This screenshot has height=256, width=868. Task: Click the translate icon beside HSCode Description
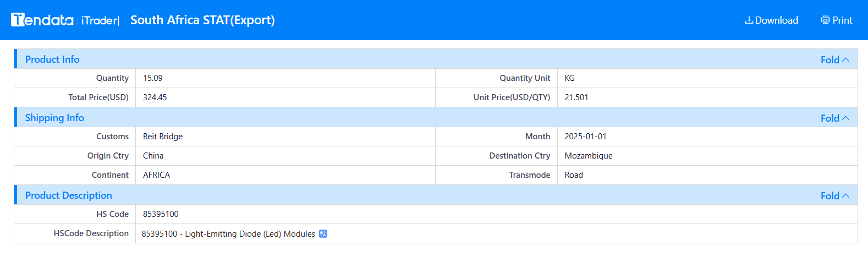[323, 234]
